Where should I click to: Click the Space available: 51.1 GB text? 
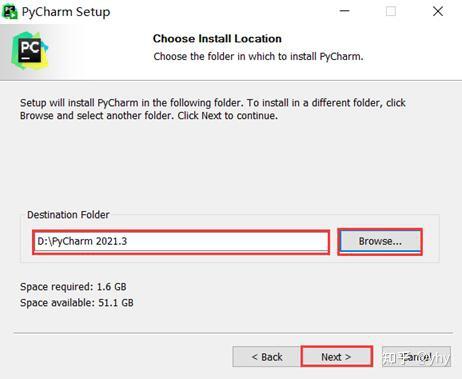click(x=77, y=303)
